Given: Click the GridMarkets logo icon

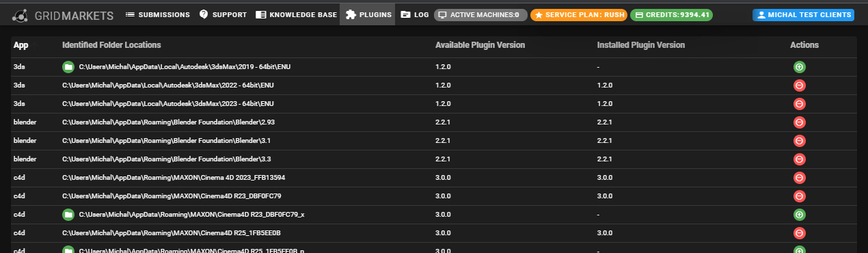Looking at the screenshot, I should click(x=21, y=14).
